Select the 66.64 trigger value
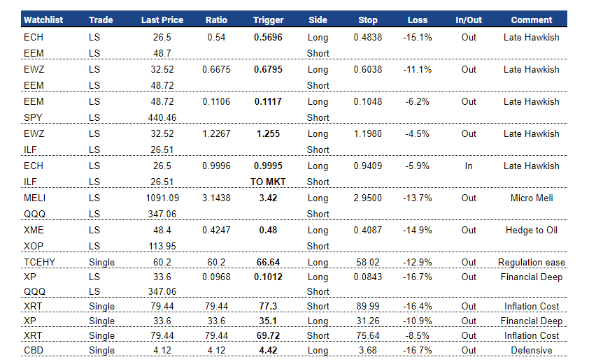 click(268, 263)
